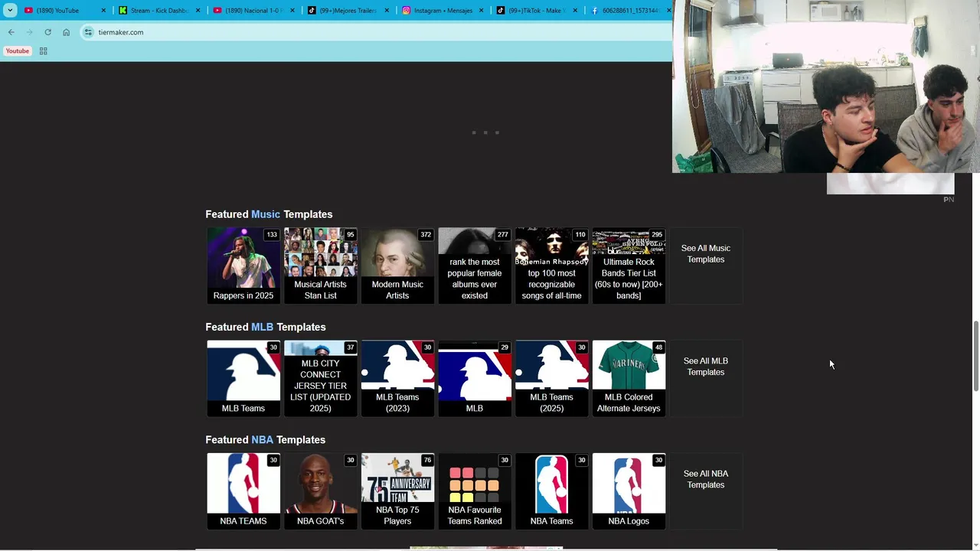The height and width of the screenshot is (551, 980).
Task: Close the TikTok Make Your Day tab
Action: click(575, 11)
